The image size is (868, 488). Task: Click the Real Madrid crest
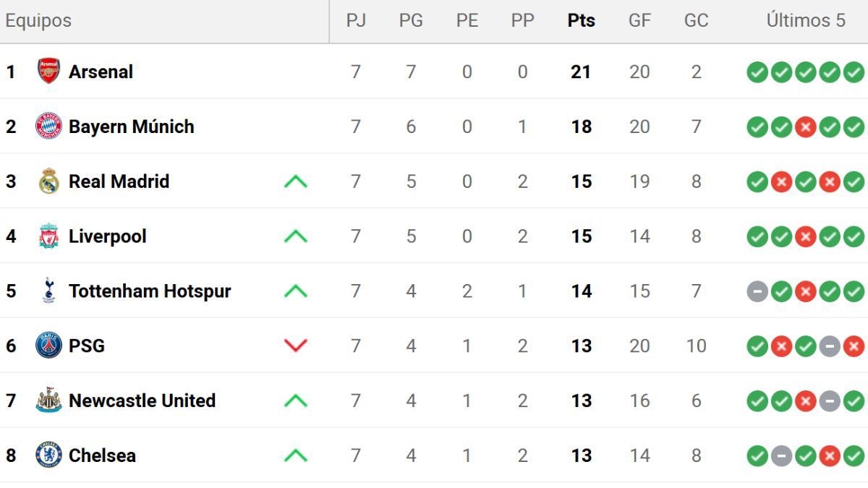point(48,181)
